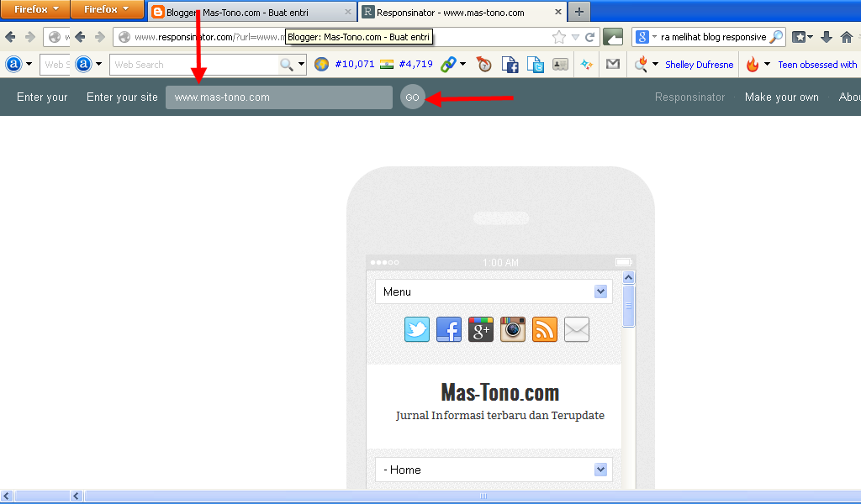Select the Responsinator www.mas-tono.com tab

click(462, 12)
